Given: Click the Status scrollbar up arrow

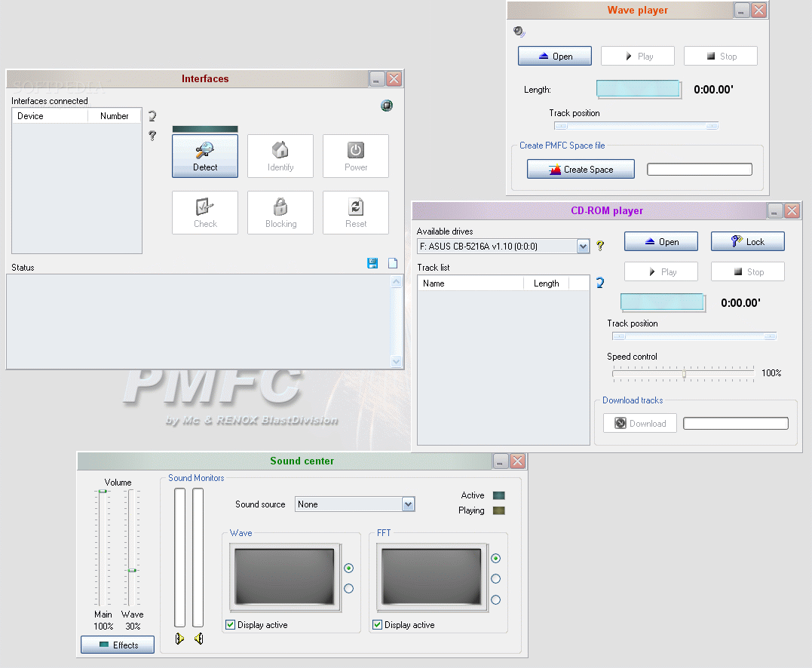Looking at the screenshot, I should [396, 282].
